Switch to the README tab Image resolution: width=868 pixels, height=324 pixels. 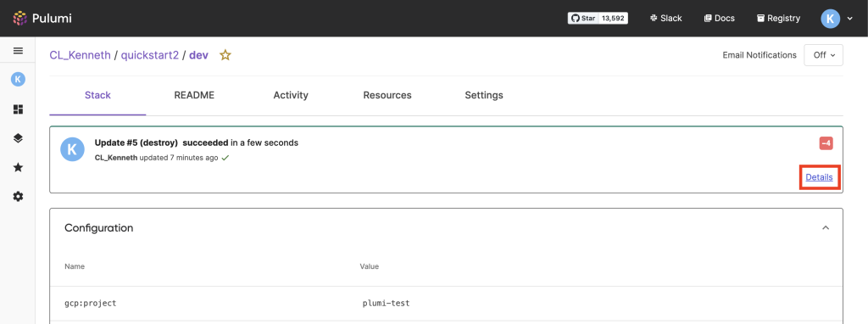point(194,95)
